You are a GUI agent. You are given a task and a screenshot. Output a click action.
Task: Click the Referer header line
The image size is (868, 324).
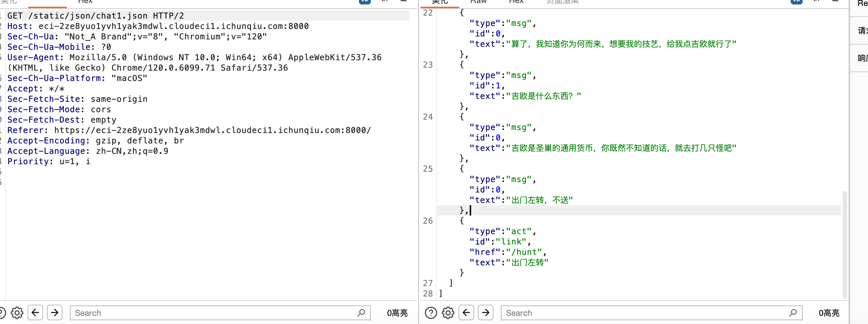point(189,130)
